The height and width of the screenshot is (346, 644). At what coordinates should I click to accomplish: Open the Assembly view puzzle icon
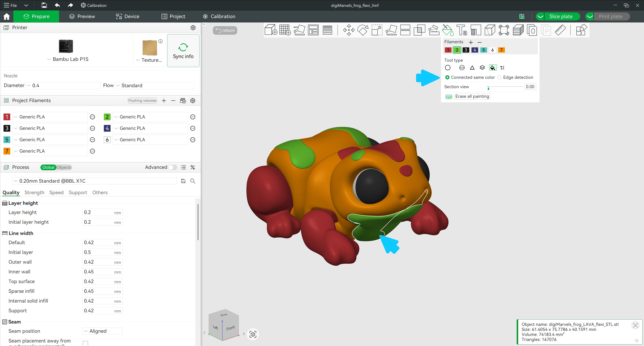pos(581,30)
